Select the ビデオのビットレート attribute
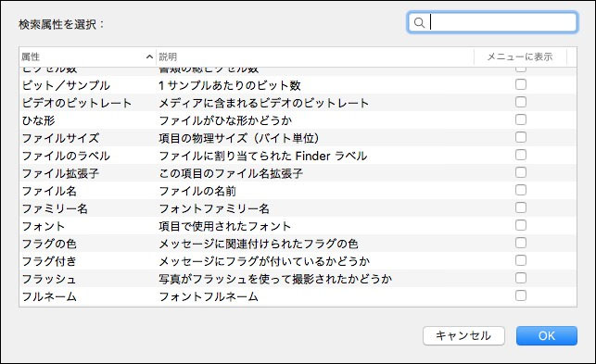 [x=77, y=103]
